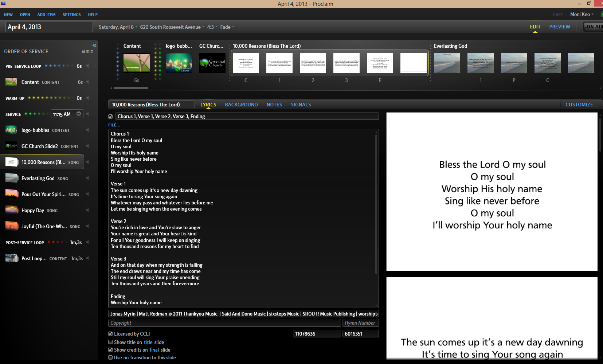
Task: Collapse the Order of Service sidebar
Action: tap(94, 45)
